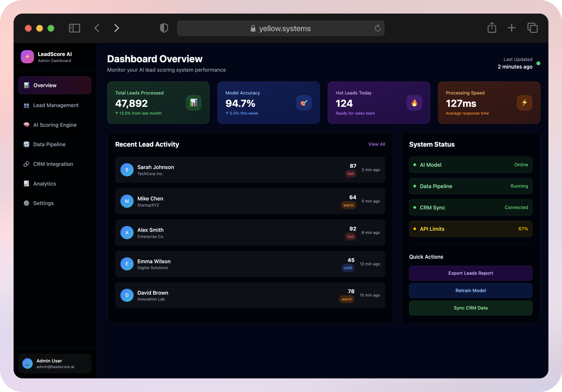Open the Lead Management menu item
Viewport: 562px width, 392px height.
pyautogui.click(x=55, y=105)
